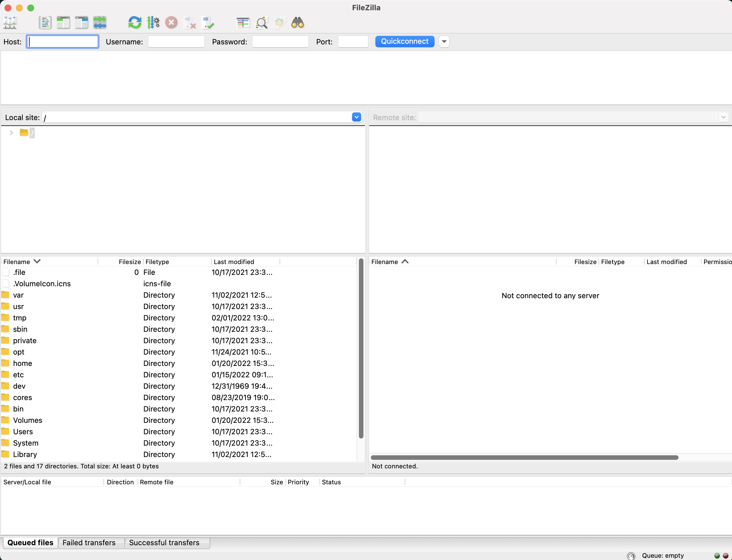This screenshot has height=560, width=732.
Task: Click the Cancel current operation icon
Action: pyautogui.click(x=172, y=23)
